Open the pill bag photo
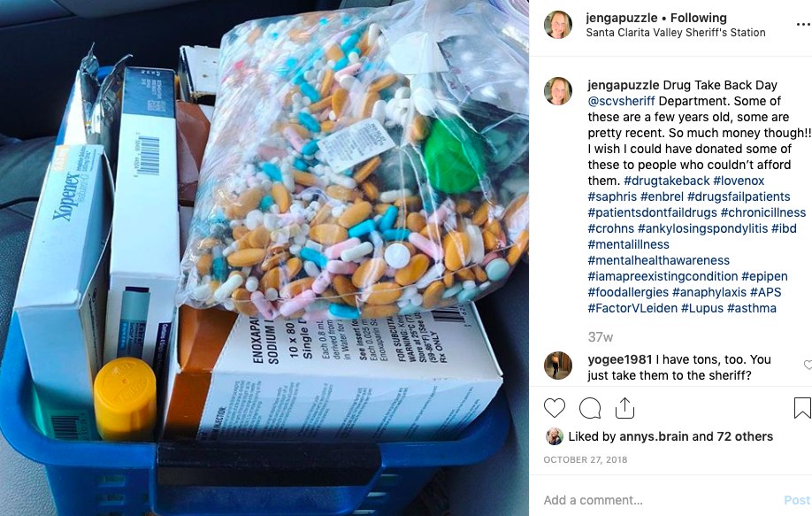 pos(264,258)
